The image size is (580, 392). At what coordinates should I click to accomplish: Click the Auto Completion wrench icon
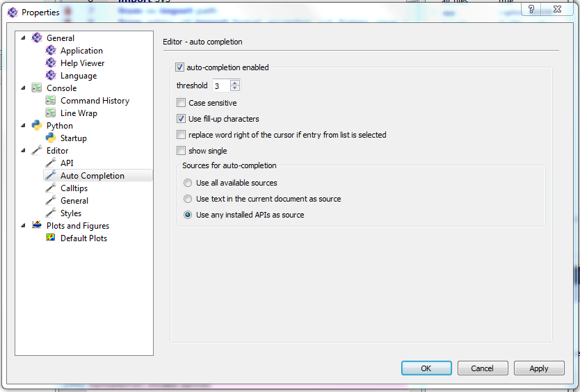(x=51, y=175)
